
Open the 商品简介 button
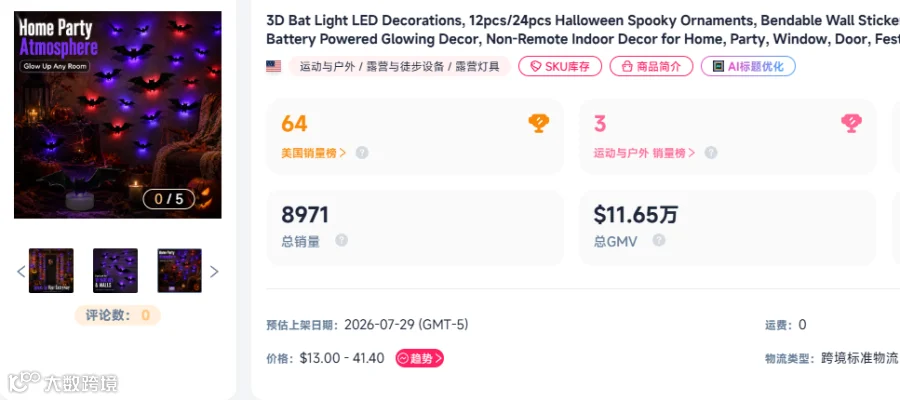[651, 66]
